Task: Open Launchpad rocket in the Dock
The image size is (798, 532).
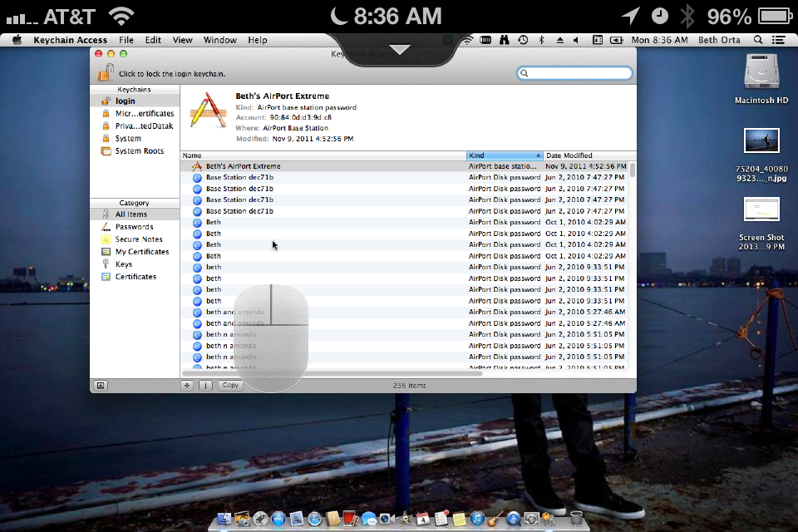Action: coord(260,518)
